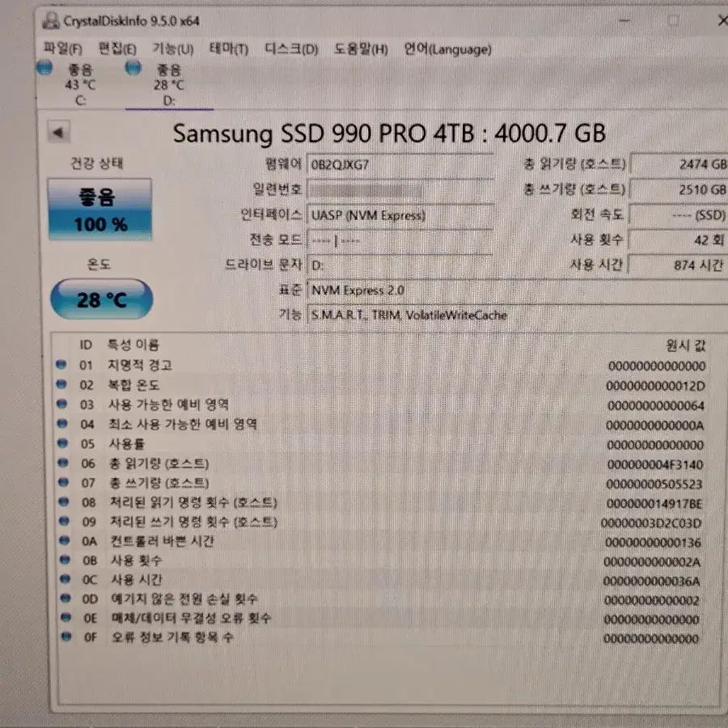The image size is (728, 728).
Task: Open the 테마(T) menu
Action: (x=228, y=49)
